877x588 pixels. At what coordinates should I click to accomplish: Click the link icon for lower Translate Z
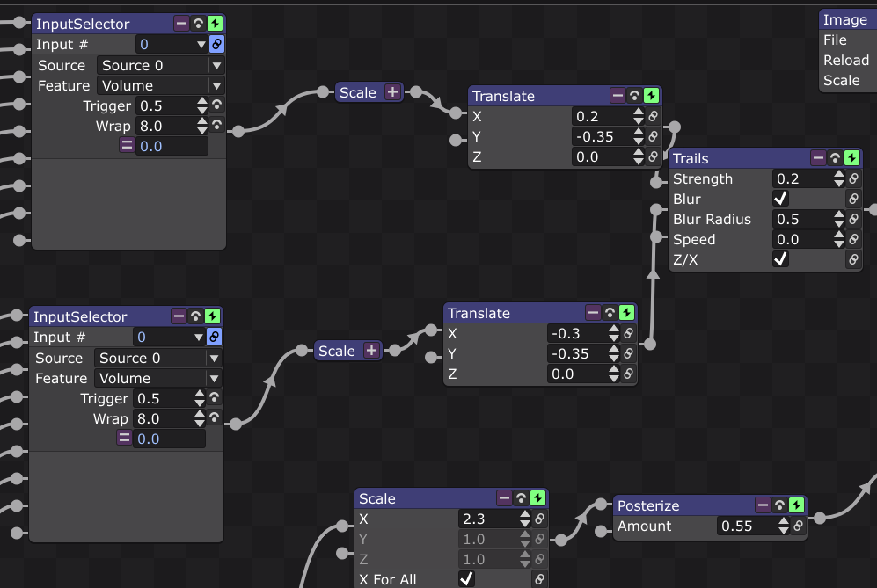coord(628,374)
